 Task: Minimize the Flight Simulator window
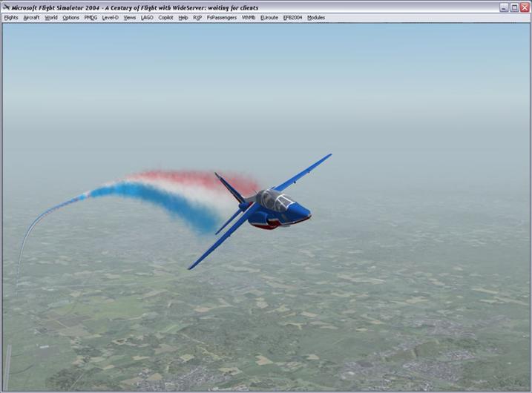tap(504, 7)
